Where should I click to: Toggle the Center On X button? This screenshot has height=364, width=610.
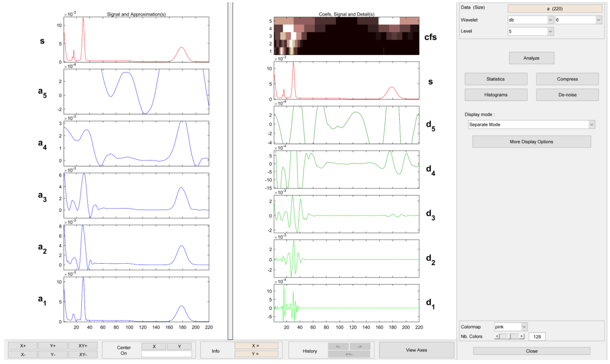click(x=154, y=347)
